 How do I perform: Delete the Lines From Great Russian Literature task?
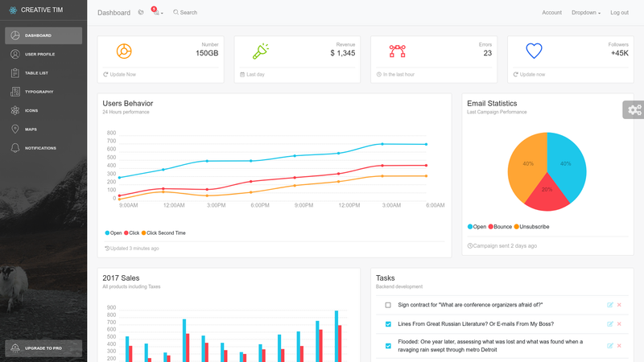(619, 324)
